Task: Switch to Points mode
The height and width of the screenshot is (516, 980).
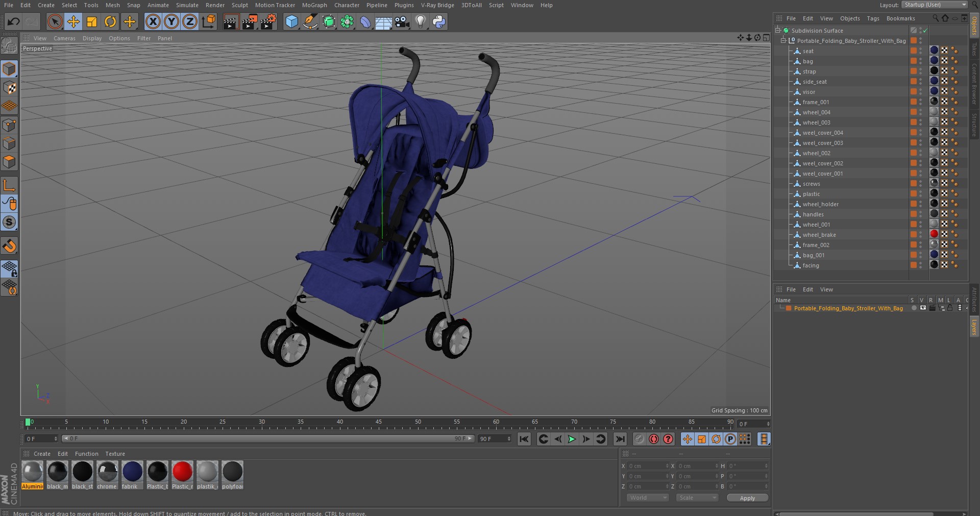Action: [x=9, y=125]
